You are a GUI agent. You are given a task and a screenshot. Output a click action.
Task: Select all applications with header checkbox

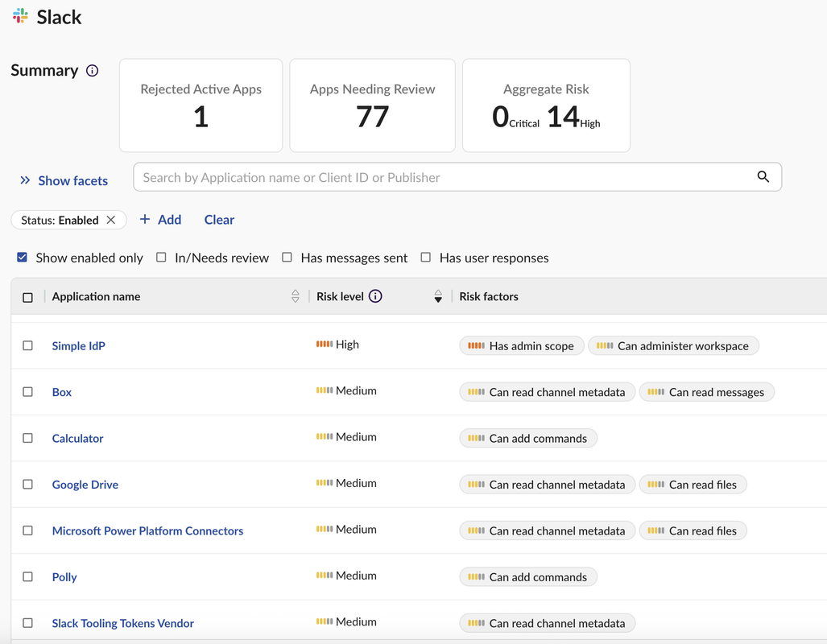point(28,298)
